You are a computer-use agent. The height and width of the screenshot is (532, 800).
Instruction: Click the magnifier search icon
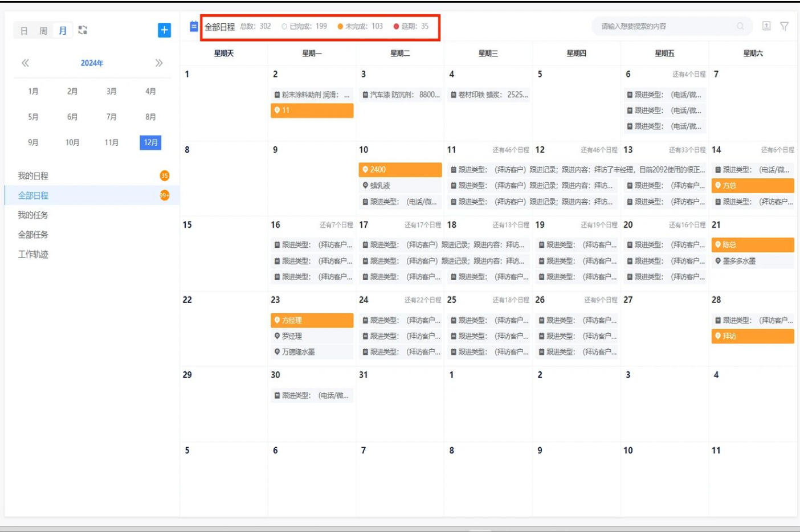coord(740,26)
